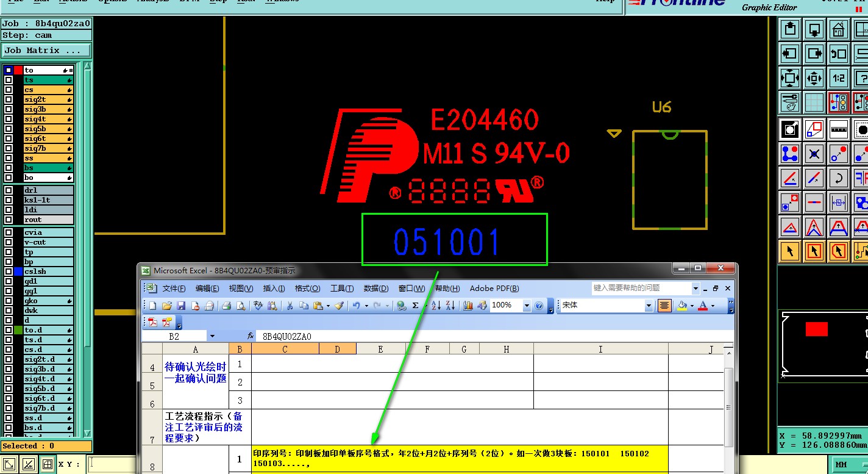Click the blue X delete point icon
Viewport: 868px width, 474px height.
(x=815, y=154)
